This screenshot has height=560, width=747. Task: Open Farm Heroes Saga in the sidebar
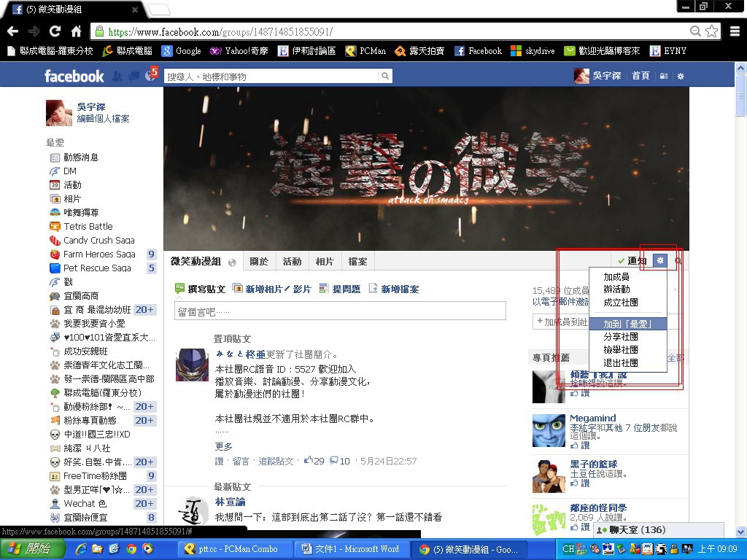[x=93, y=254]
